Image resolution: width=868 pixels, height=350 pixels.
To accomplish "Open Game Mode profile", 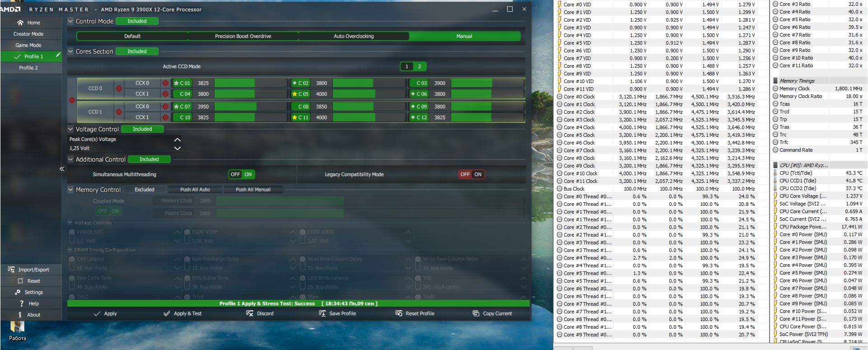I will (28, 45).
